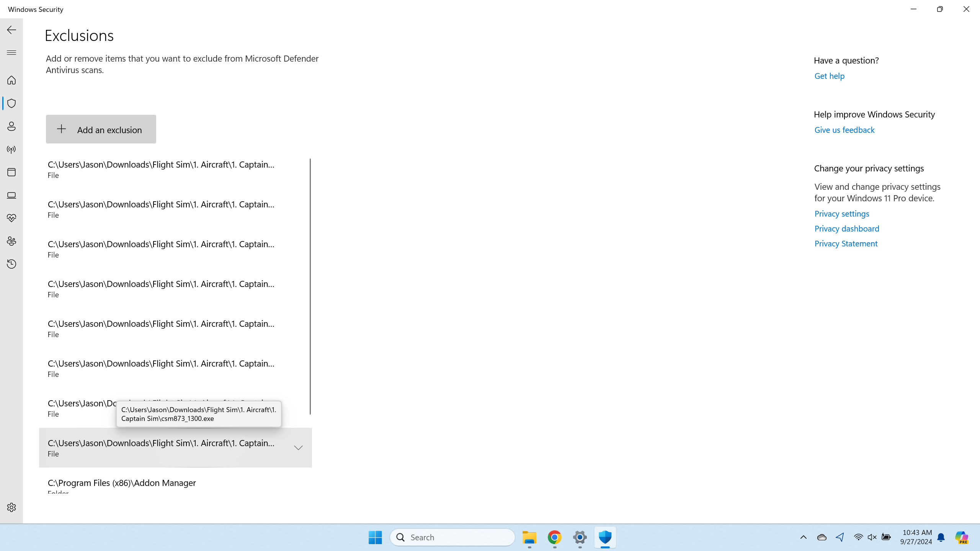This screenshot has width=980, height=551.
Task: Open Account protection from the sidebar
Action: 11,126
